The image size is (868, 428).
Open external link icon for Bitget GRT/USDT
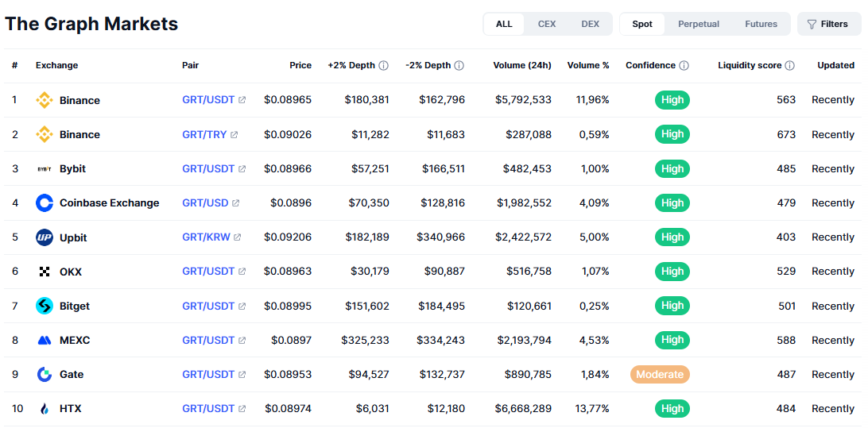pyautogui.click(x=242, y=306)
